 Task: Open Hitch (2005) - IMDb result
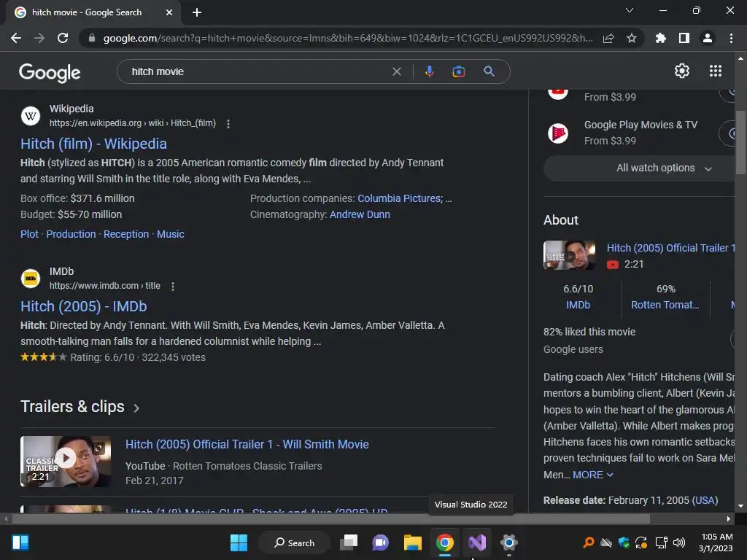pos(83,306)
